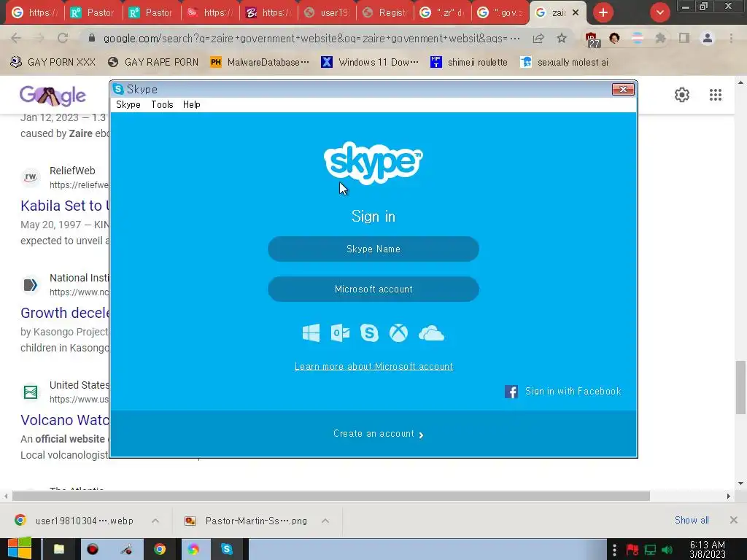Click the taskbar clock showing 6:13 AM

click(708, 550)
